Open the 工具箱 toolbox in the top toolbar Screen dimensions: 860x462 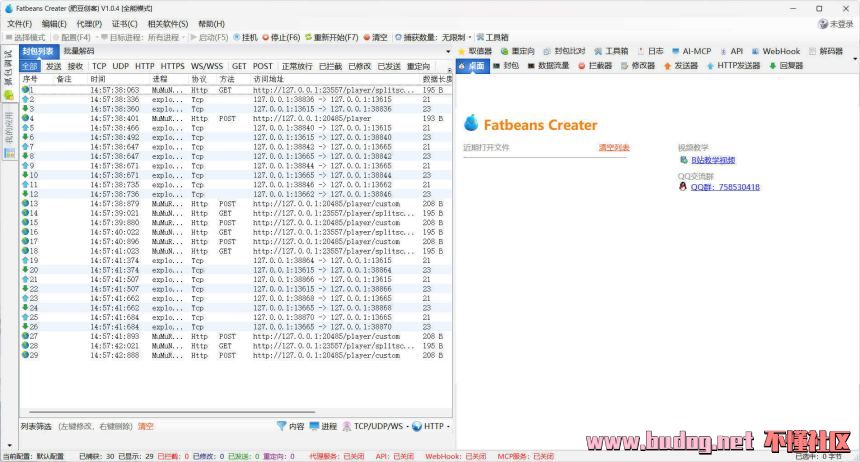coord(493,37)
